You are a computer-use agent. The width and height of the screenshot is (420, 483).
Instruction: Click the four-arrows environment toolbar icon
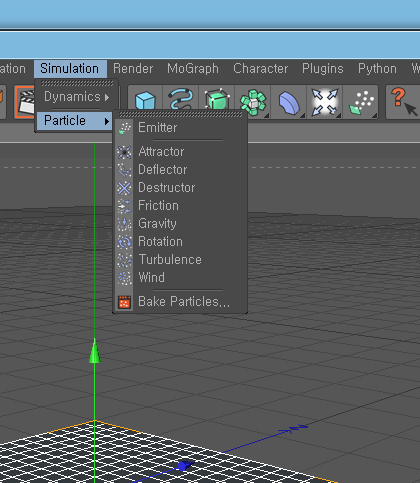pos(325,102)
